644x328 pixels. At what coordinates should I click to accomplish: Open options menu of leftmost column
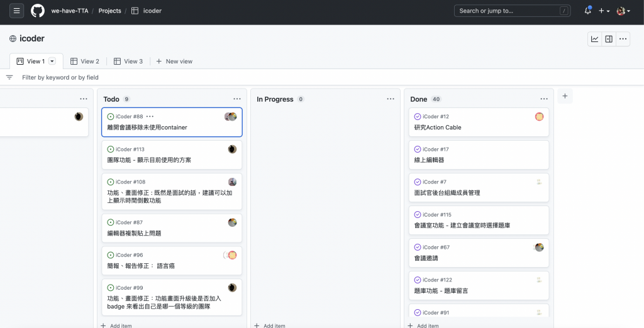[84, 99]
